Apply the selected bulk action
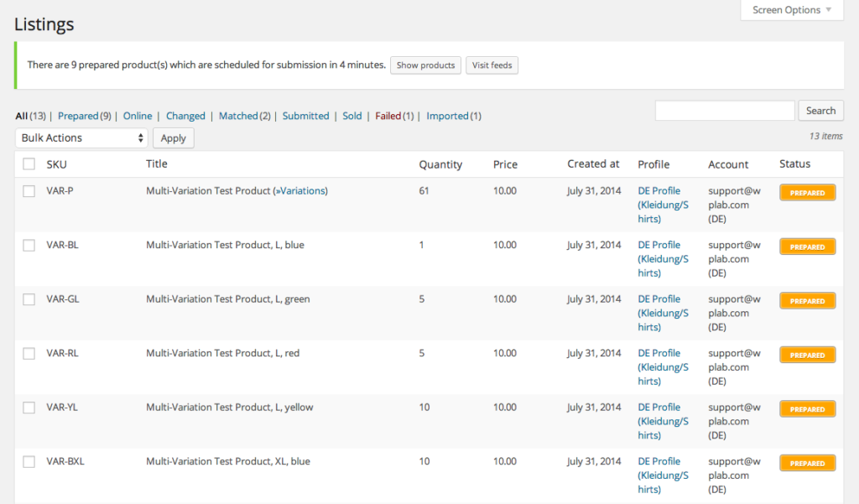 pyautogui.click(x=173, y=138)
